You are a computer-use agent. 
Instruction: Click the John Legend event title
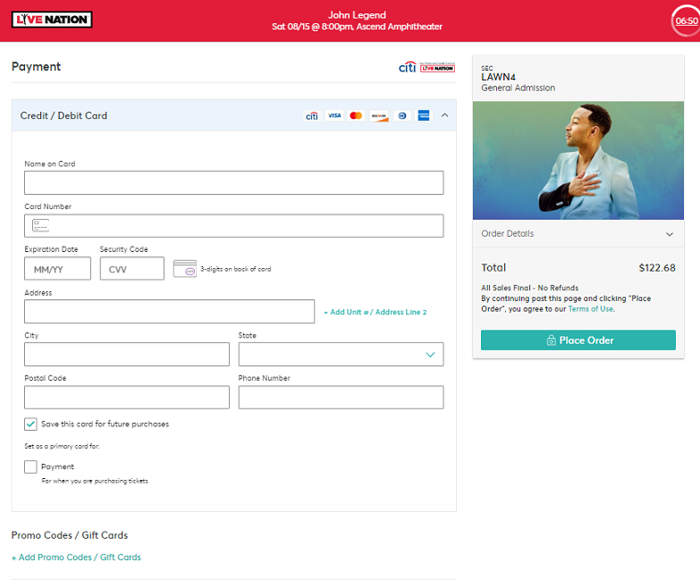357,14
